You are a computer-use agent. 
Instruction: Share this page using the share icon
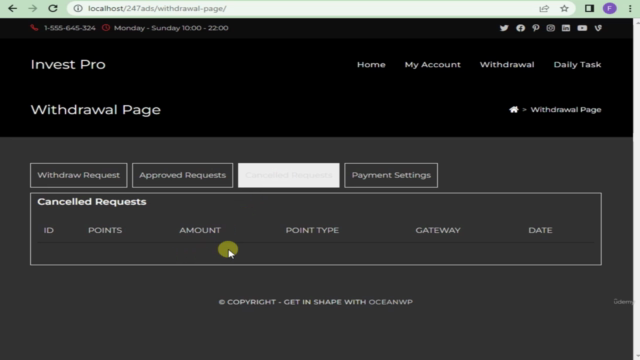coord(544,9)
